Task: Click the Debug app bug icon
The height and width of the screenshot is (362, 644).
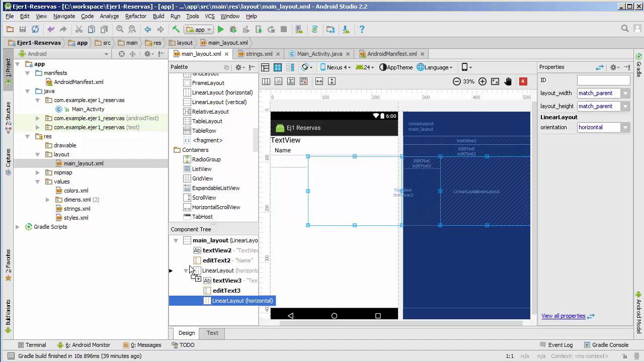Action: 233,30
